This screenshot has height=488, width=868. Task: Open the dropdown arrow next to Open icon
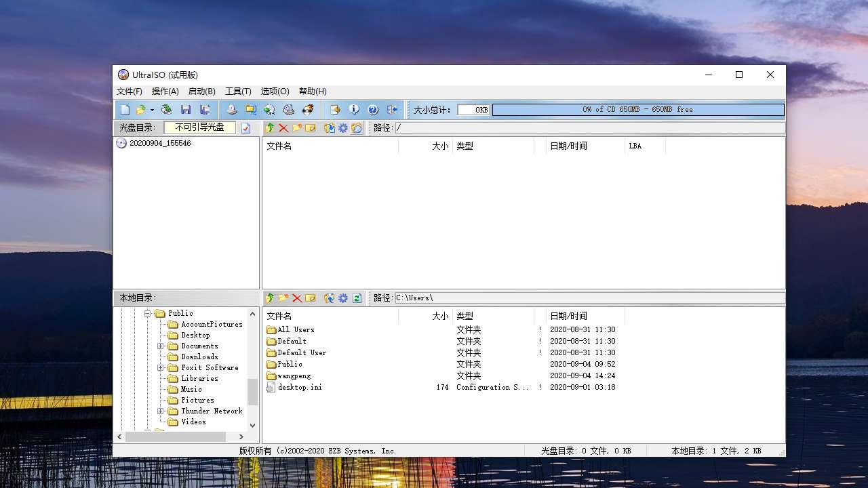152,110
